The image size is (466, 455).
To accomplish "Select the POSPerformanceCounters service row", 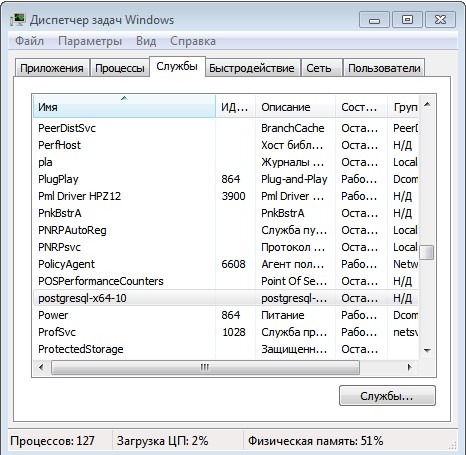I will tap(226, 281).
